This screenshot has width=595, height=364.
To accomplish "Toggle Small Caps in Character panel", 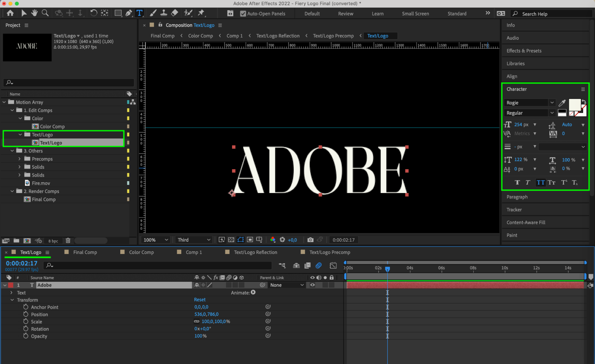I will tap(552, 183).
